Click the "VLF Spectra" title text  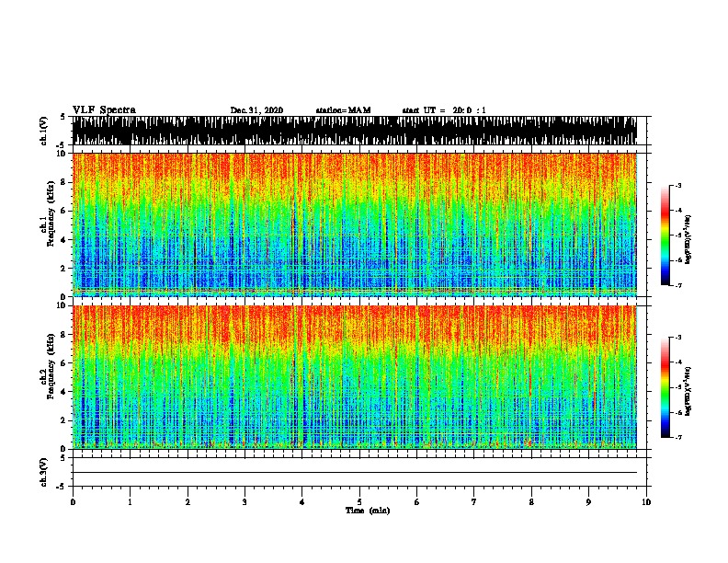(104, 110)
